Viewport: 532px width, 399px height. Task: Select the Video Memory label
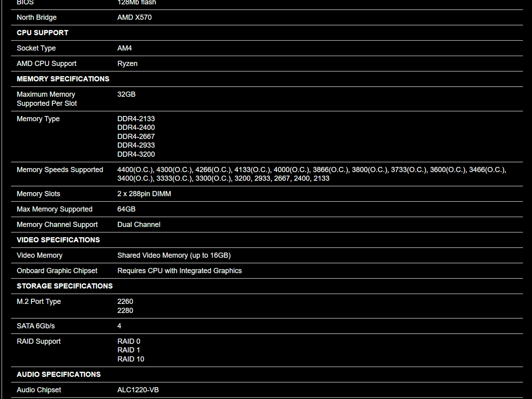(39, 256)
